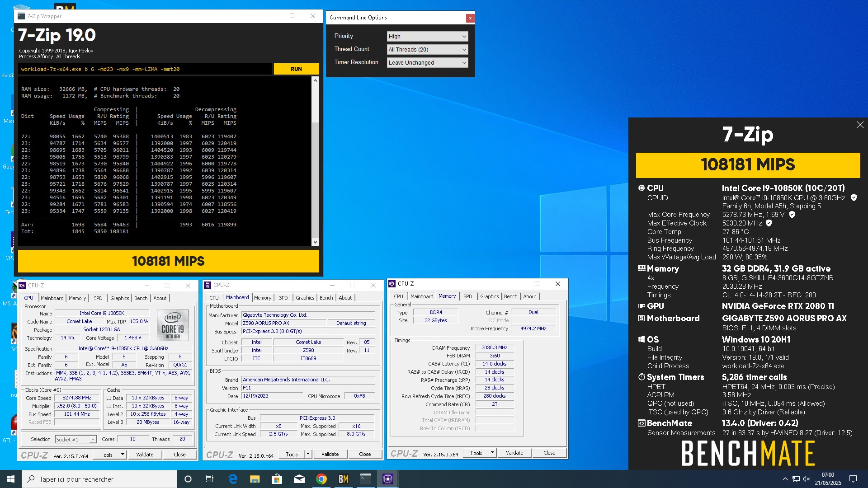
Task: Open File Explorer from the taskbar
Action: (x=255, y=479)
